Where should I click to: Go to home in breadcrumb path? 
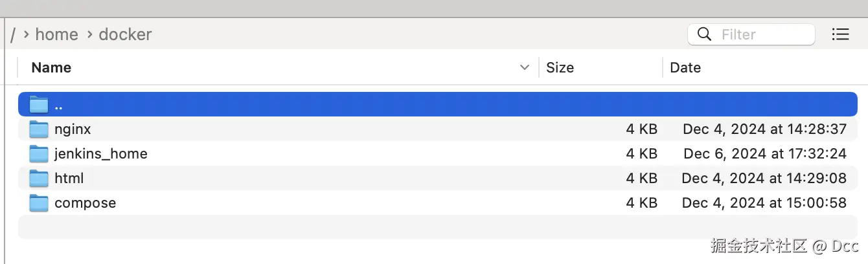pos(56,34)
